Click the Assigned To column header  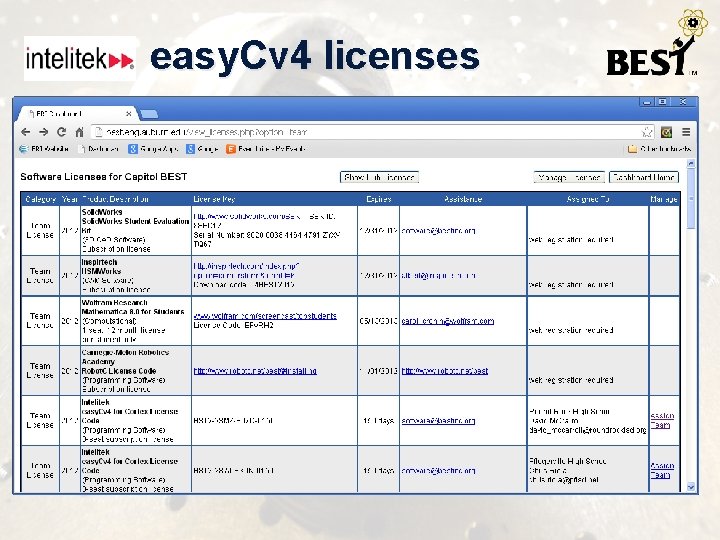(588, 199)
